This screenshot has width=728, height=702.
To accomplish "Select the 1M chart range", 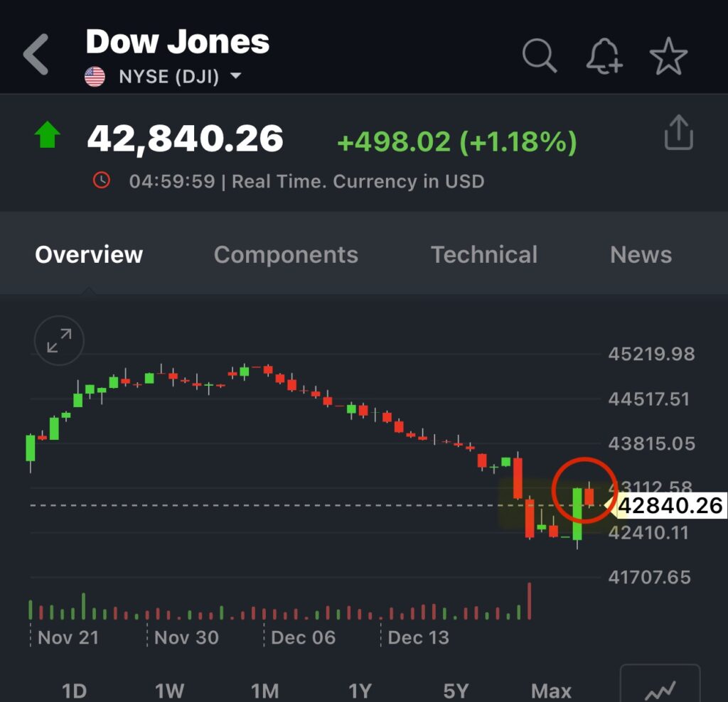I will (264, 690).
